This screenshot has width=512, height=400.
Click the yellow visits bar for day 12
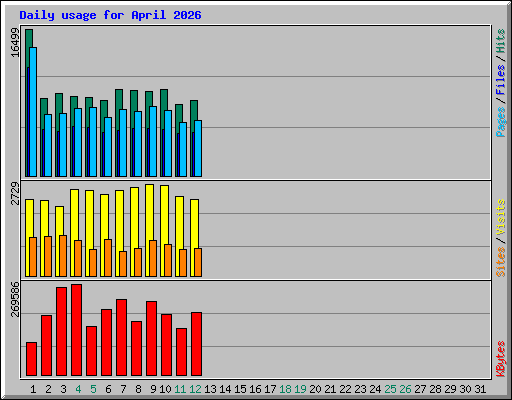pos(193,223)
